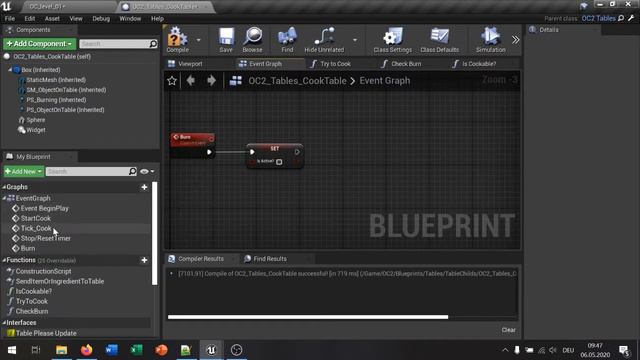Compile the blueprint
Viewport: 640px width, 360px height.
pyautogui.click(x=178, y=40)
